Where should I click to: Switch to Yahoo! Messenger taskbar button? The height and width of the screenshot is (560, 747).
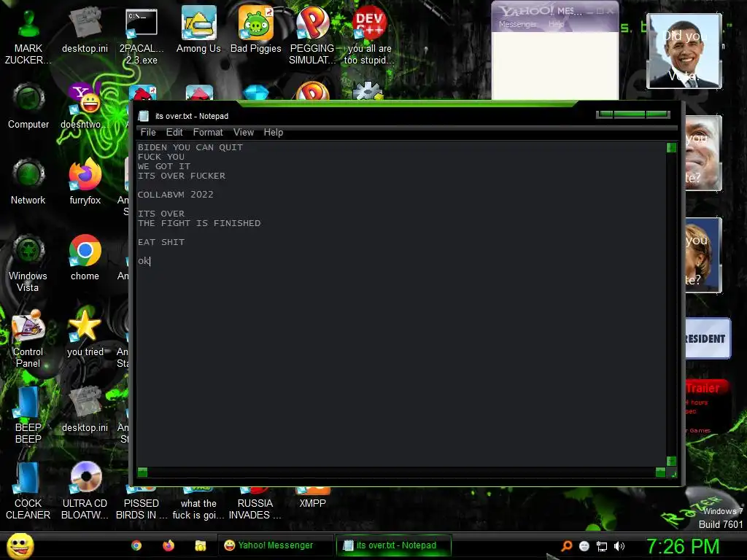tap(275, 545)
